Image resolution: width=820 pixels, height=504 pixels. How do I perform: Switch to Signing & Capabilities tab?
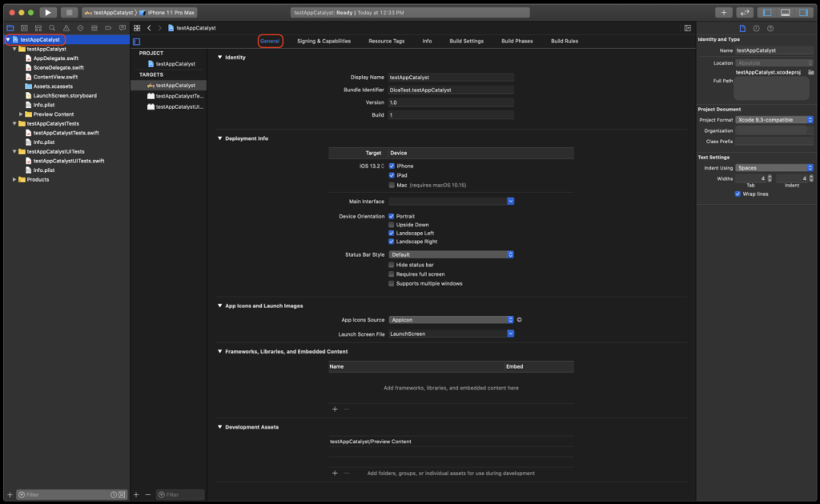tap(324, 42)
